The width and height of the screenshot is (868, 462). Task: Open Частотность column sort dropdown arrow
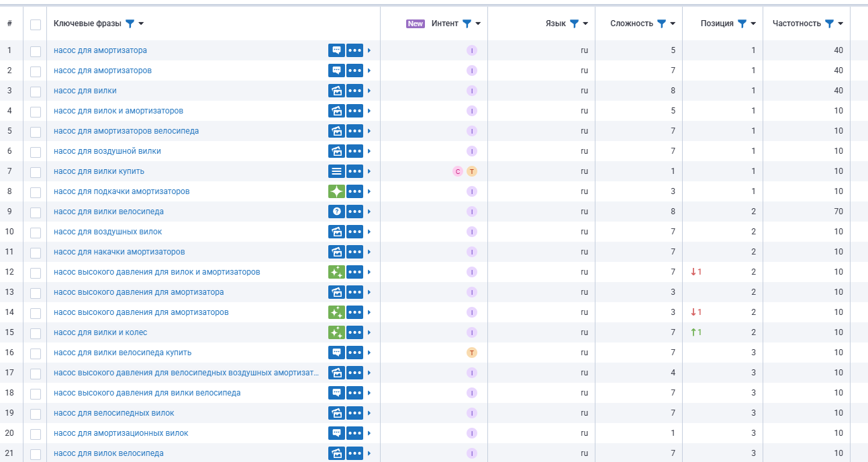click(x=840, y=24)
